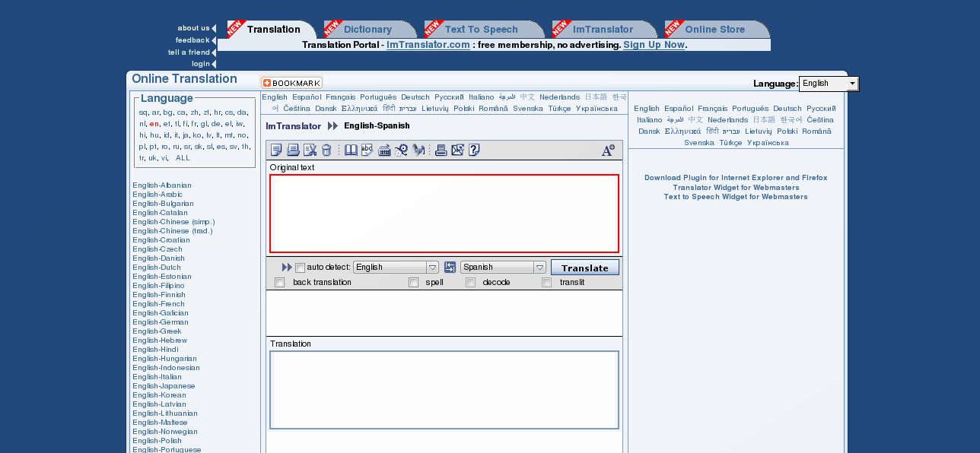Open the dictionary book icon

(351, 150)
